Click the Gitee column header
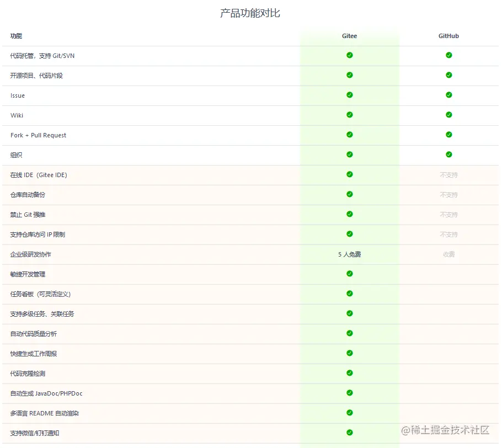 pos(349,36)
